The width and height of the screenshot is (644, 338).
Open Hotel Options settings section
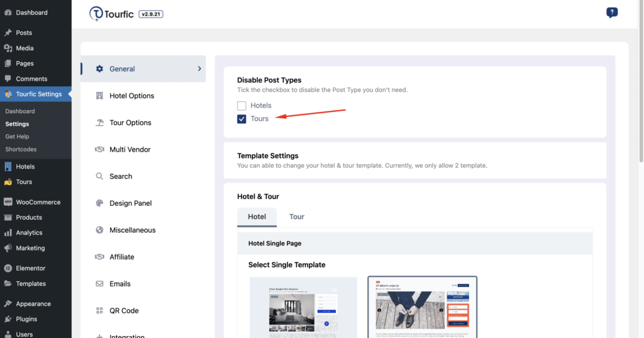coord(143,96)
